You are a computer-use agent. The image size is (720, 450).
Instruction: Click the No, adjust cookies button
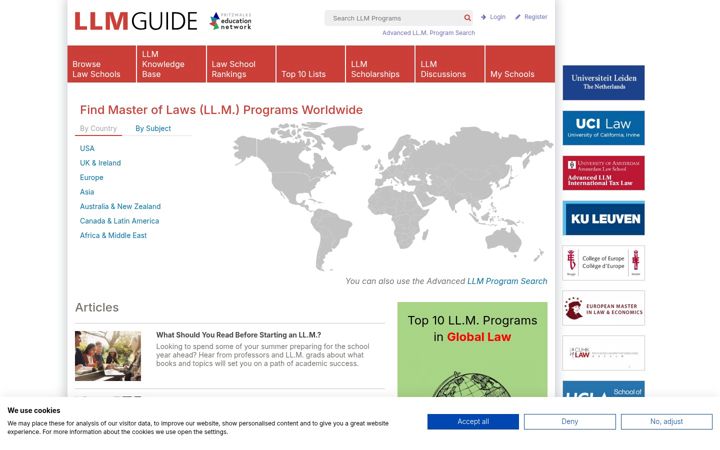point(667,422)
